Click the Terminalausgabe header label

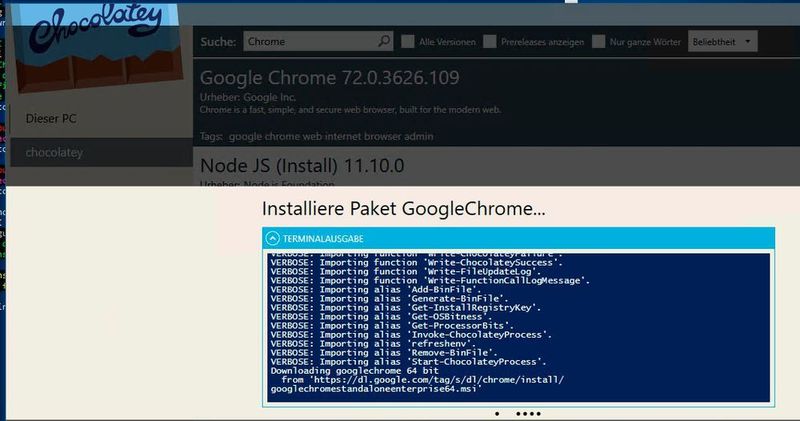(323, 239)
